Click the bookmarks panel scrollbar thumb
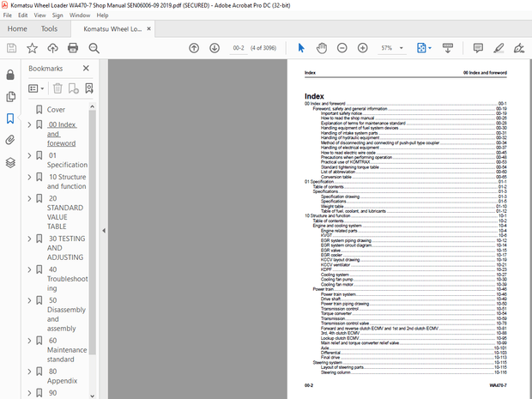 pyautogui.click(x=92, y=233)
